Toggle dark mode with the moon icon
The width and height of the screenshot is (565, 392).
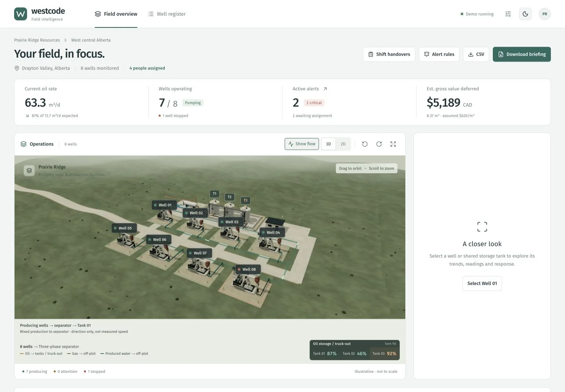[x=525, y=14]
